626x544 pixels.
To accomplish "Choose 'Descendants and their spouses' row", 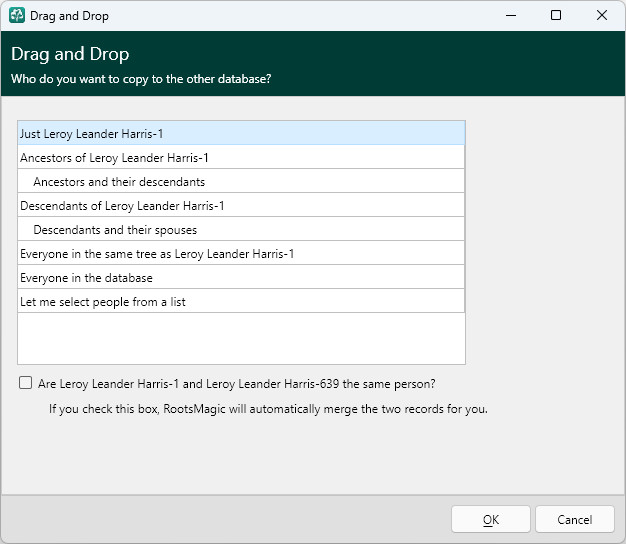I will (x=241, y=229).
